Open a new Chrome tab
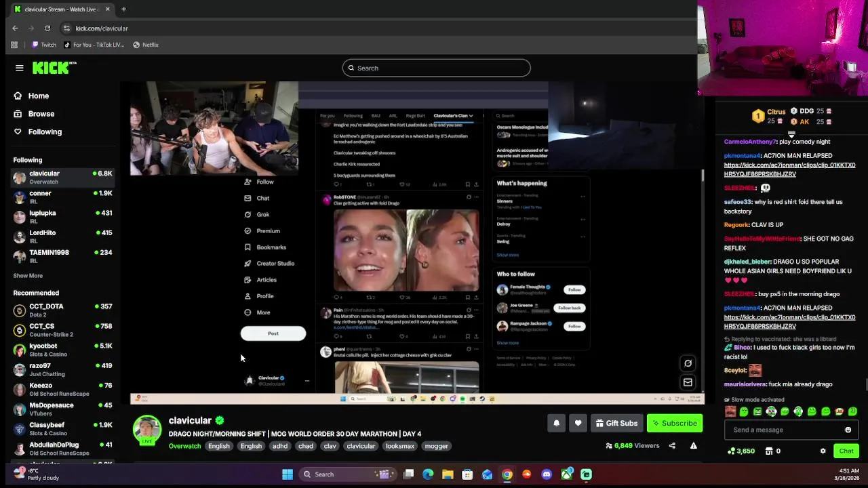This screenshot has width=868, height=488. (123, 9)
